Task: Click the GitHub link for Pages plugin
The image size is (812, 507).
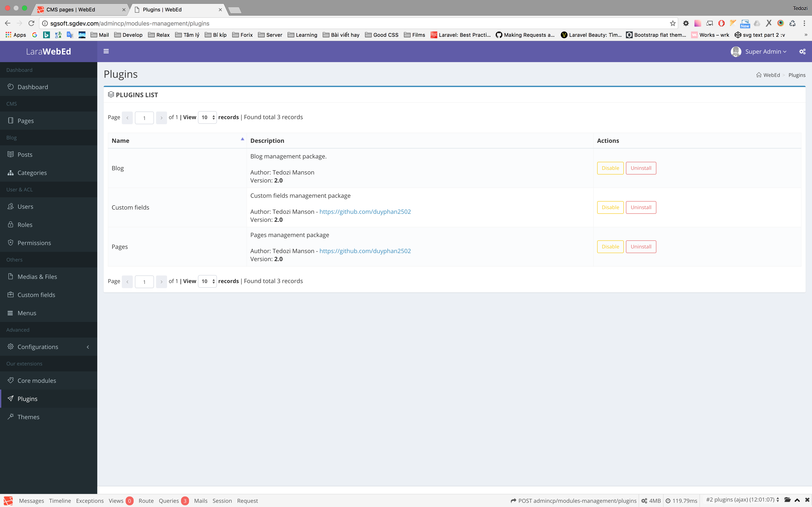Action: [x=365, y=251]
